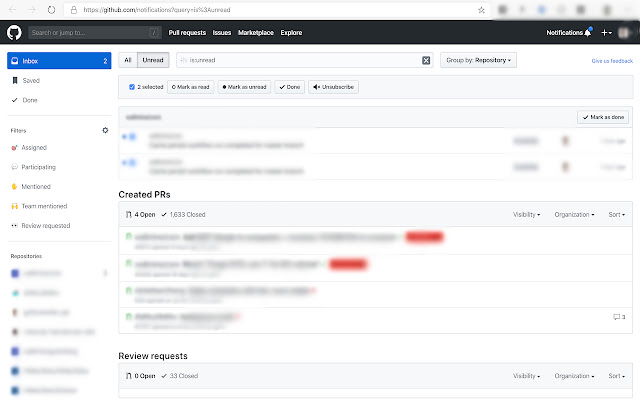The height and width of the screenshot is (400, 640).
Task: Go back with browser back arrow
Action: coord(13,10)
